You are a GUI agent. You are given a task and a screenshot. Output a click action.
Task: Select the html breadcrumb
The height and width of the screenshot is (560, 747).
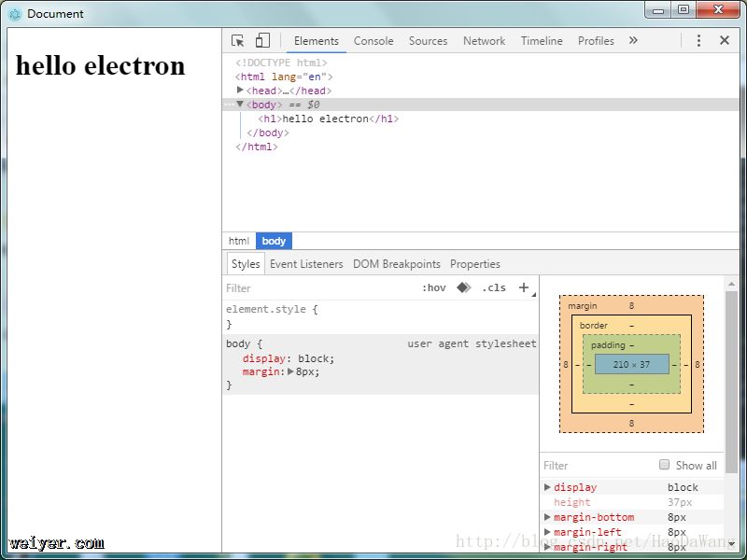point(239,241)
